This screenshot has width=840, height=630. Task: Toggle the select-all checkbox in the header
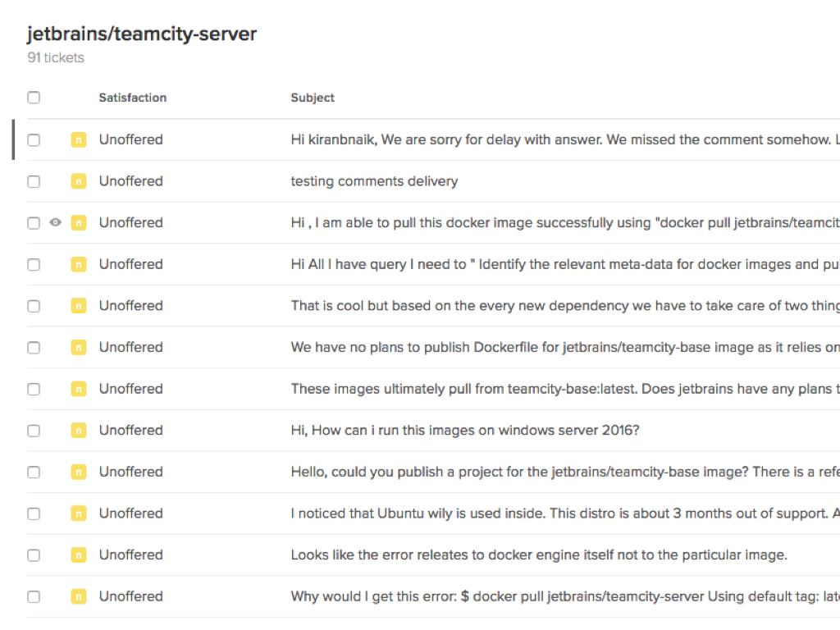[34, 98]
